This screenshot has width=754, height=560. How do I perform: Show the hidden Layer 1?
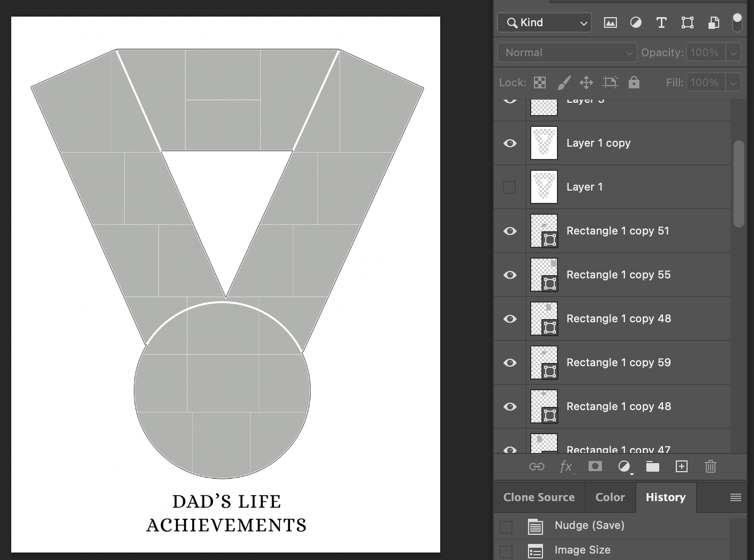[509, 187]
